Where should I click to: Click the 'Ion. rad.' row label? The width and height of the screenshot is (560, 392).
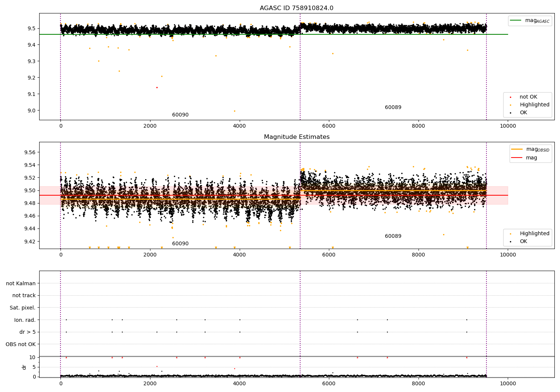click(25, 320)
